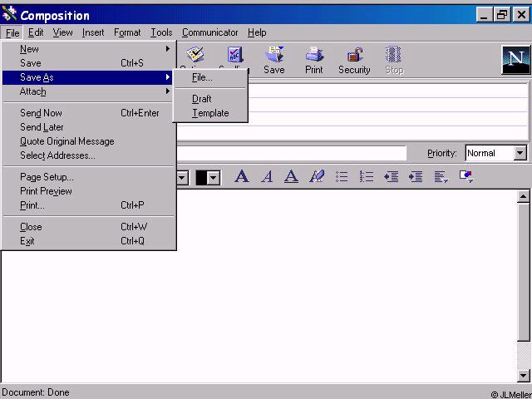Click the decrease indent icon
Viewport: 532px width, 399px height.
(391, 176)
